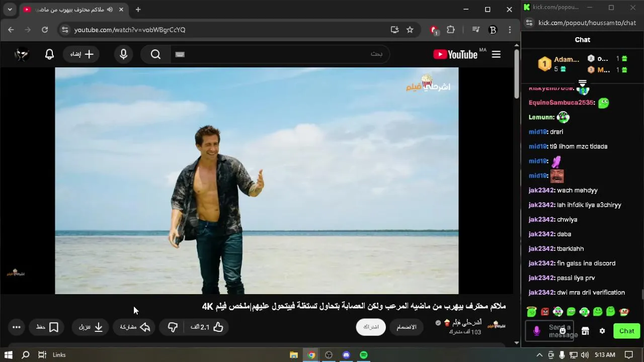The image size is (644, 362).
Task: Go to YouTube home via logo
Action: click(x=455, y=54)
